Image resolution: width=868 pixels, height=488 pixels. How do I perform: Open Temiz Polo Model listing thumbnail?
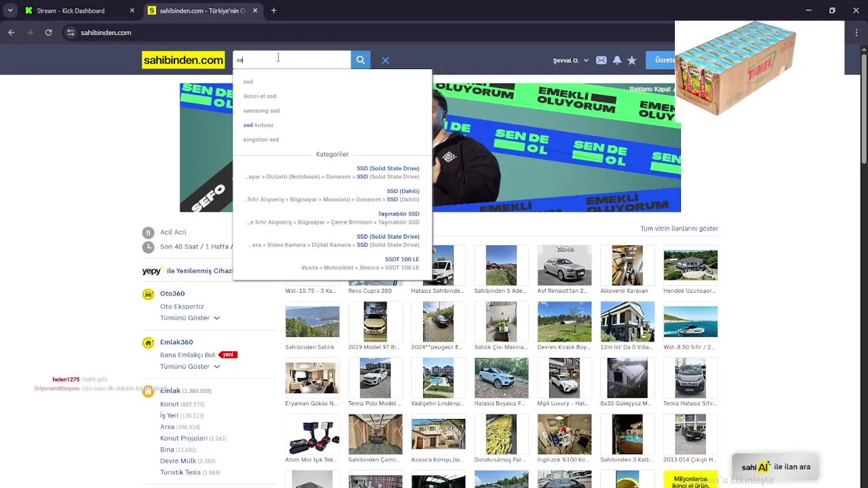click(x=375, y=378)
